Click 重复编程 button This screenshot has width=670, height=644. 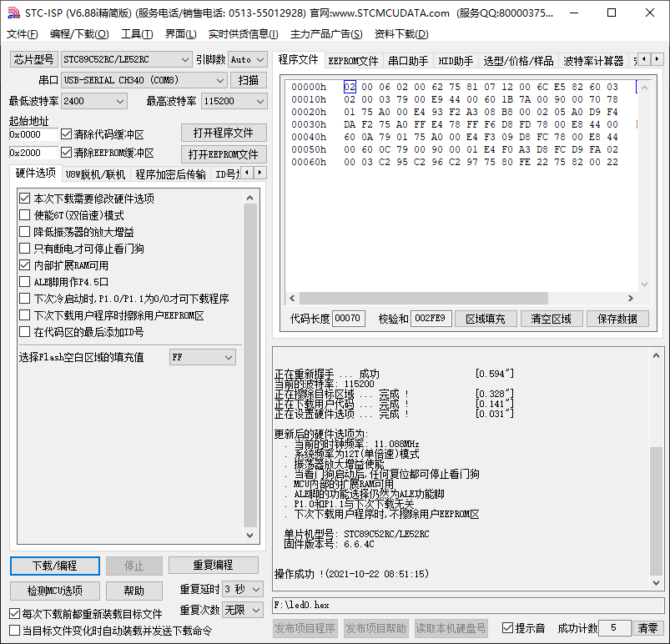pos(214,566)
